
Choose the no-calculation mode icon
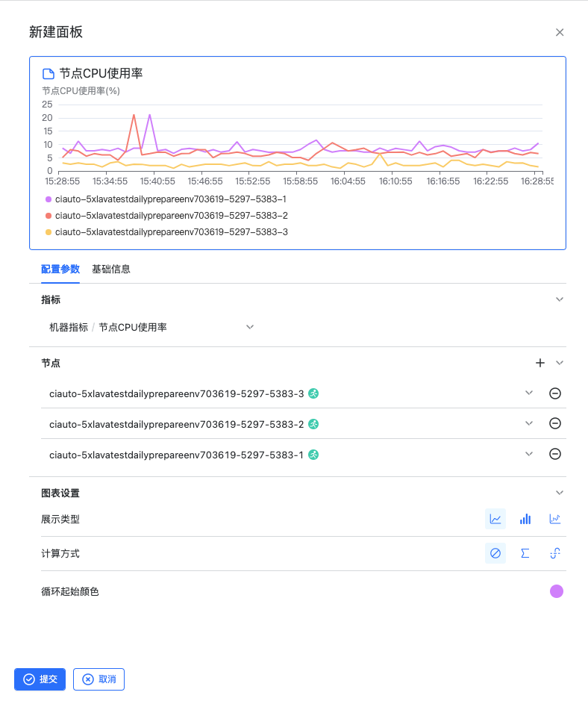pyautogui.click(x=495, y=553)
